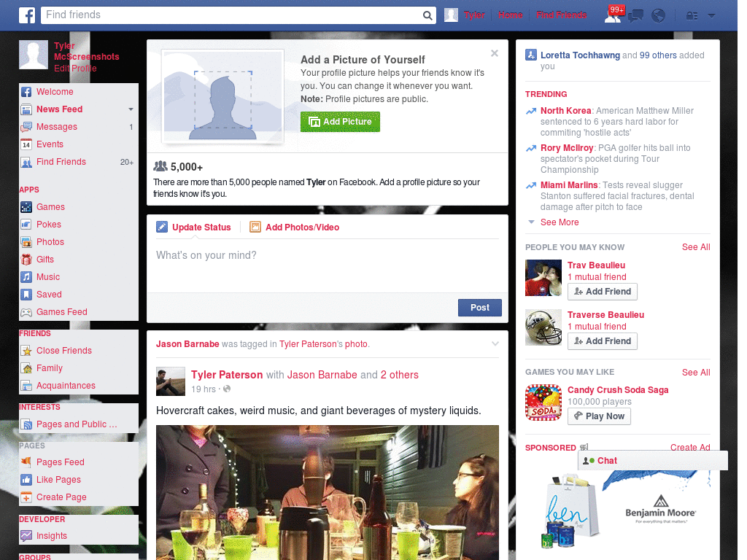
Task: Open the notifications globe icon
Action: (x=658, y=16)
